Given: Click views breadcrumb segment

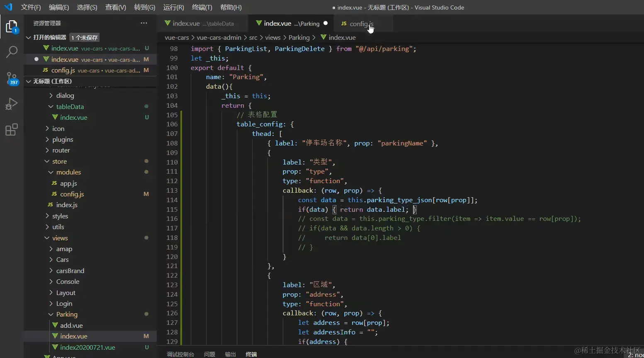Looking at the screenshot, I should tap(273, 37).
